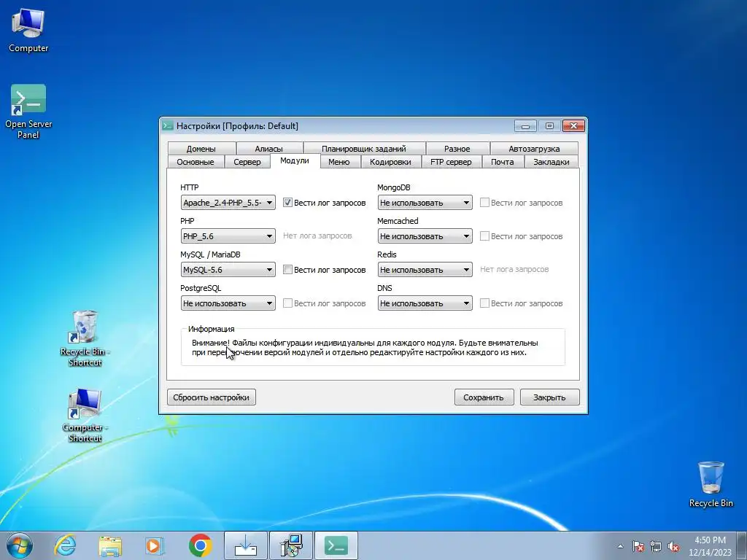Click the muted volume tray icon

673,546
